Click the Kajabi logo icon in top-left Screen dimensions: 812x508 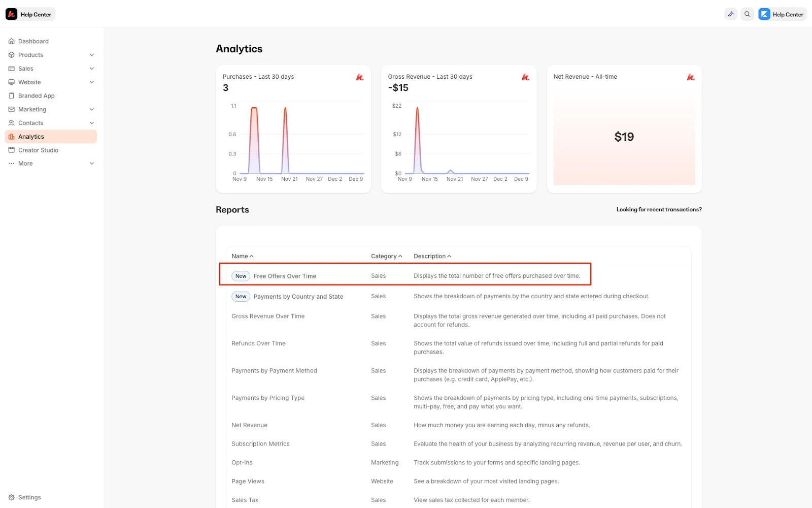[11, 14]
